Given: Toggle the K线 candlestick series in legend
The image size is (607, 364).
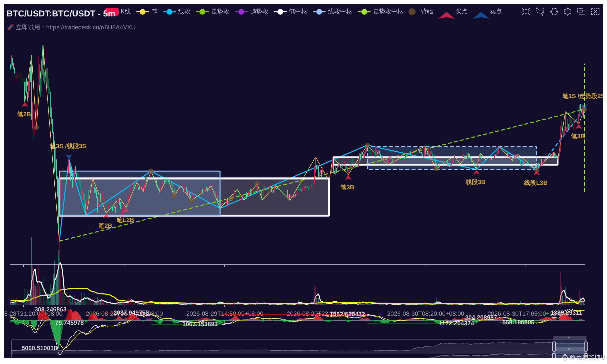Looking at the screenshot, I should [118, 12].
